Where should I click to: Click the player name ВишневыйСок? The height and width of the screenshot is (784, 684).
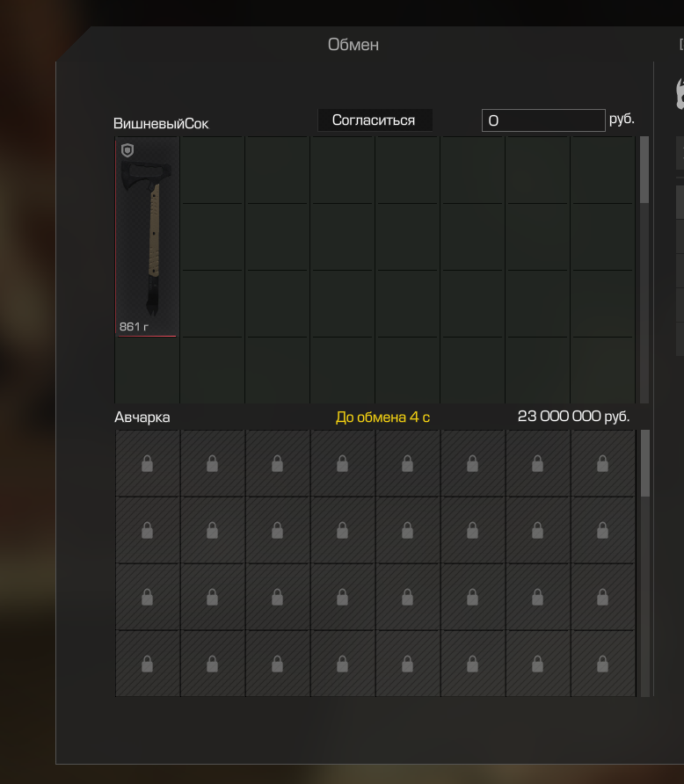tap(161, 124)
